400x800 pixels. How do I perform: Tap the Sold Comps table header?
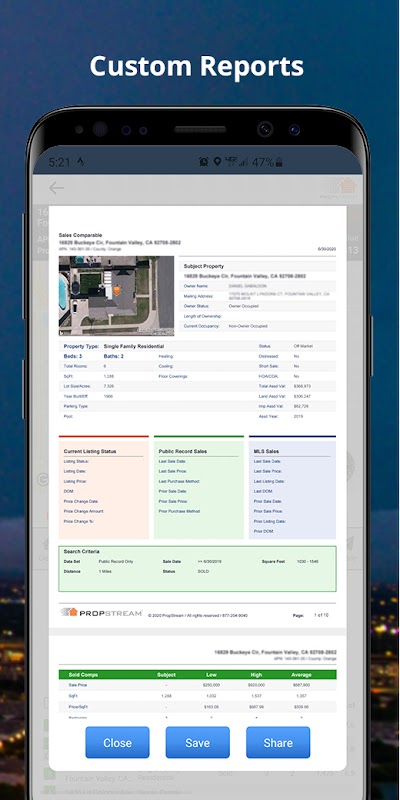(x=197, y=674)
